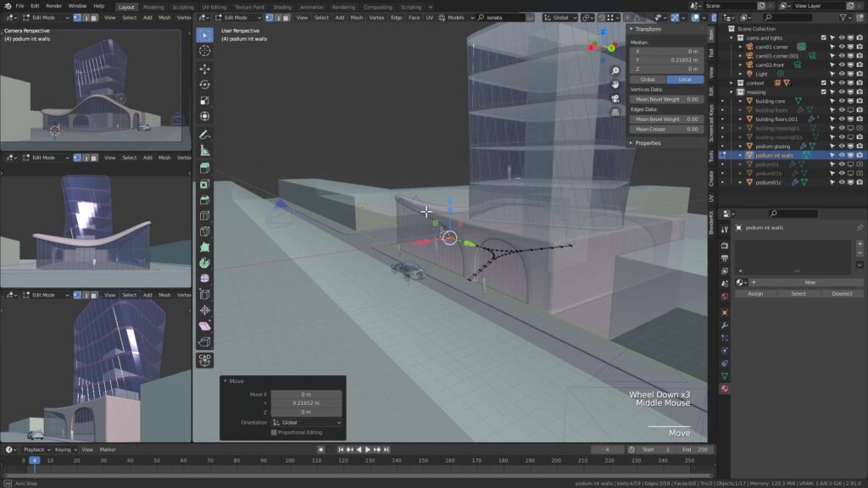Select the Spin tool
The image size is (868, 488).
pos(205,263)
